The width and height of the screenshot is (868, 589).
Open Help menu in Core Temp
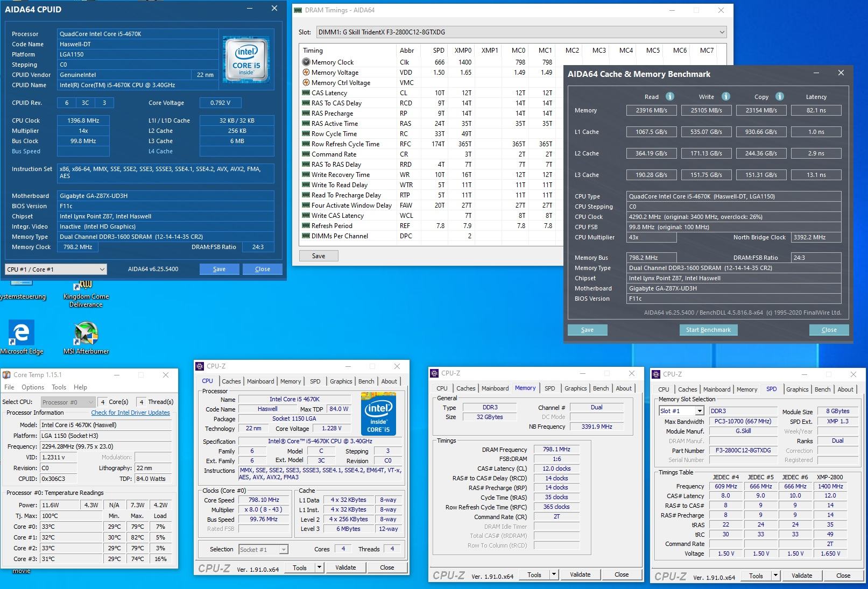point(80,387)
